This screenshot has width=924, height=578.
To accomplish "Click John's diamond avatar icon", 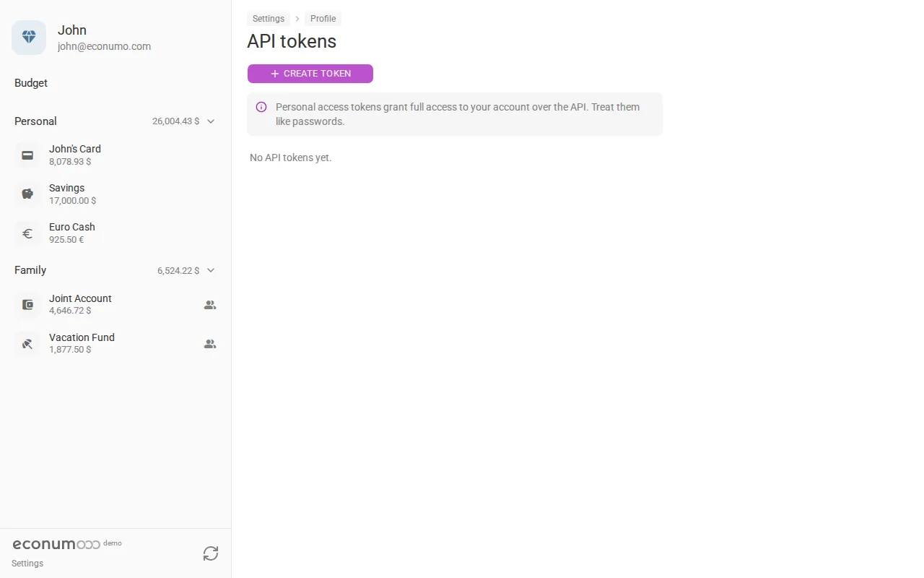I will pos(29,38).
